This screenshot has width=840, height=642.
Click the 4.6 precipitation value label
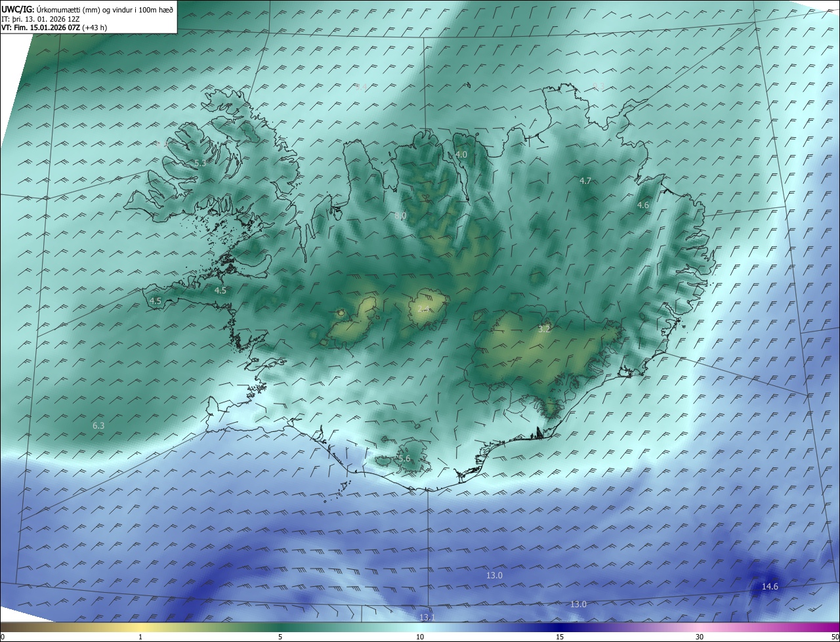coord(643,205)
